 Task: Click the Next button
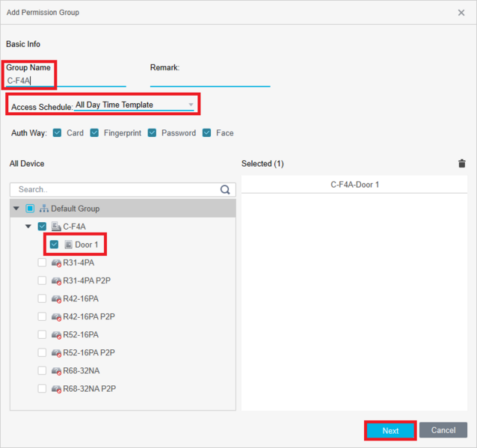tap(390, 430)
